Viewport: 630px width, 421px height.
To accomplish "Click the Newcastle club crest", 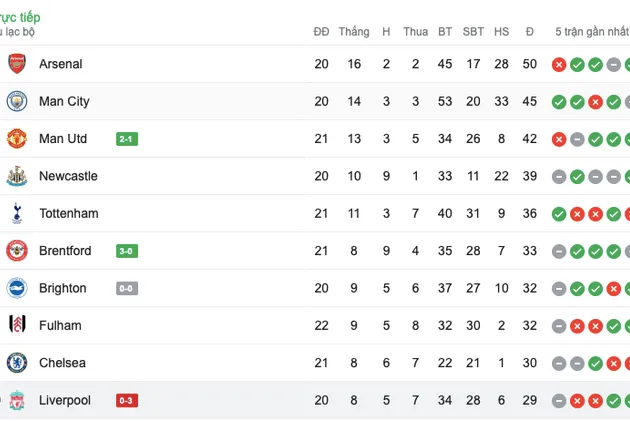I will pyautogui.click(x=17, y=176).
